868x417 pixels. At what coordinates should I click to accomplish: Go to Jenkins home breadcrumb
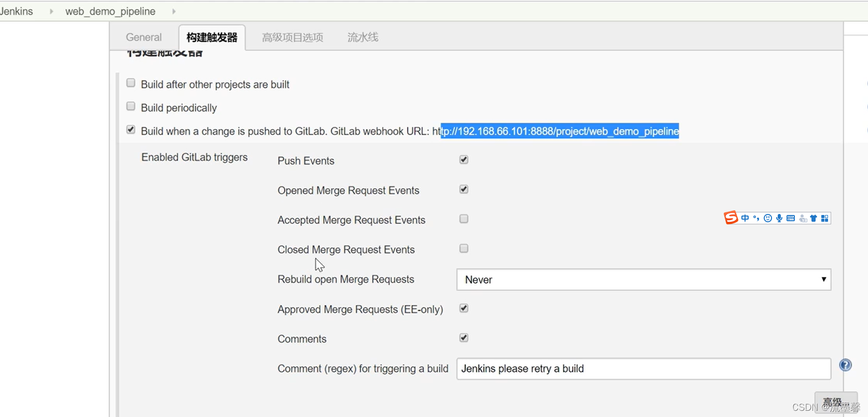coord(16,11)
